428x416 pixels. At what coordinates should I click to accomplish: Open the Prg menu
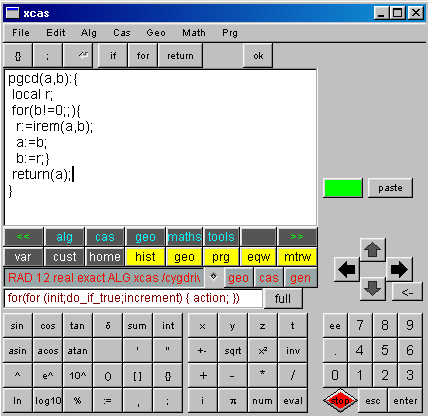(x=230, y=33)
